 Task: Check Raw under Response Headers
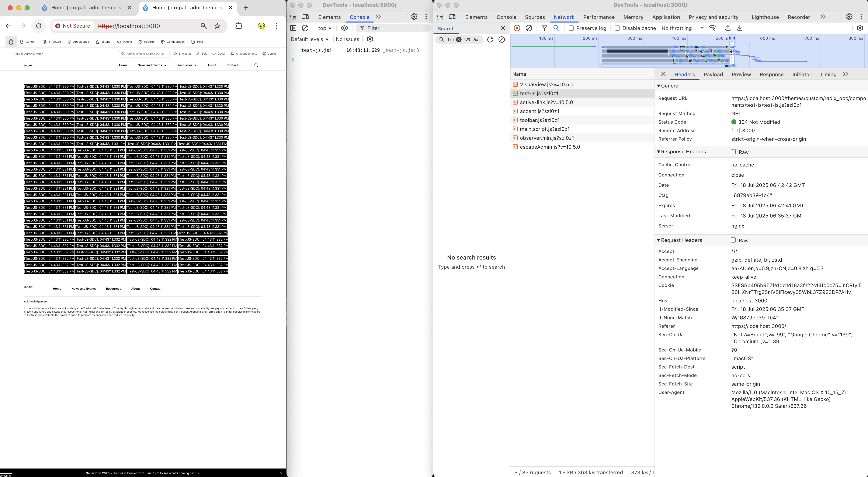tap(733, 152)
